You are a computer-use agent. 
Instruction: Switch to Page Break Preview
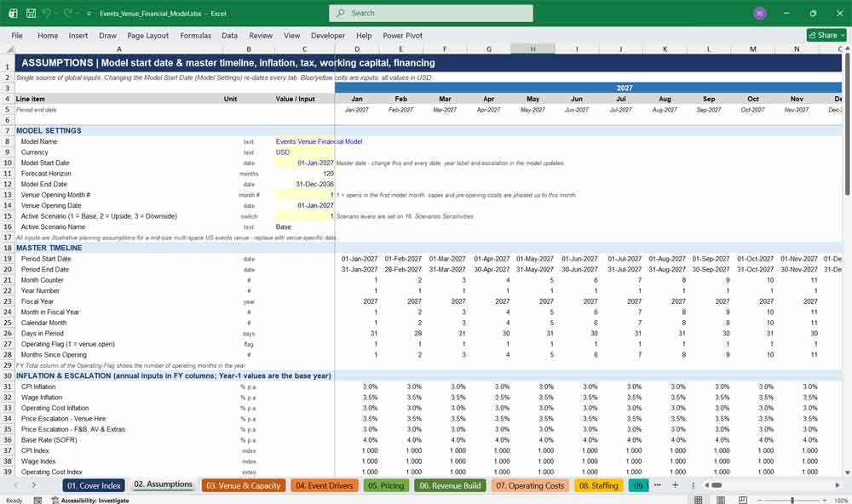tap(742, 500)
